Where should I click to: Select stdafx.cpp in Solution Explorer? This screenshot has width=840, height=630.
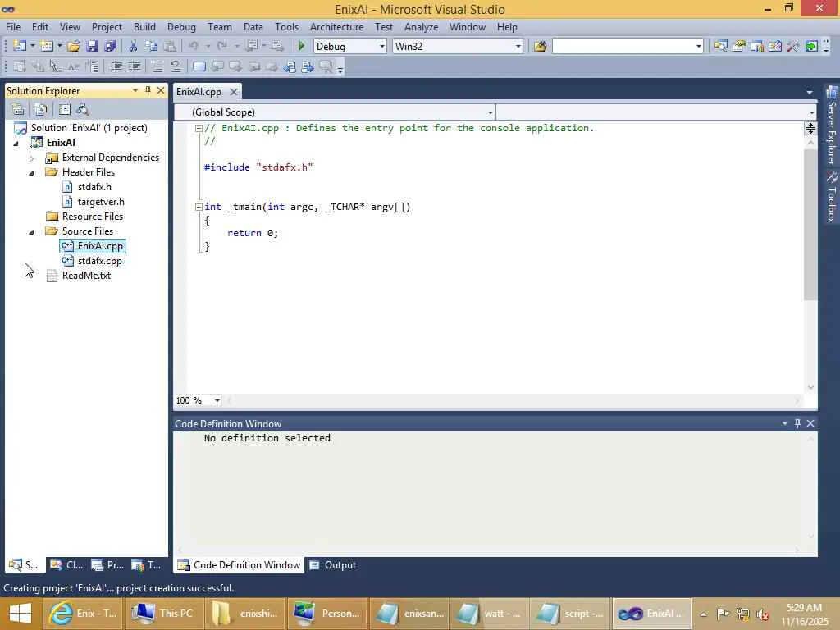click(99, 261)
